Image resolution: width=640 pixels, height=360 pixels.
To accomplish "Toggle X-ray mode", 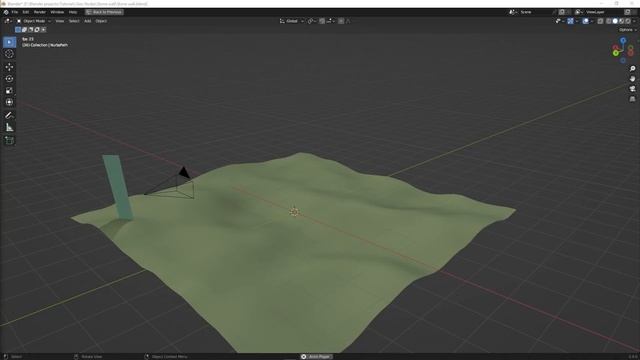I will (x=600, y=21).
